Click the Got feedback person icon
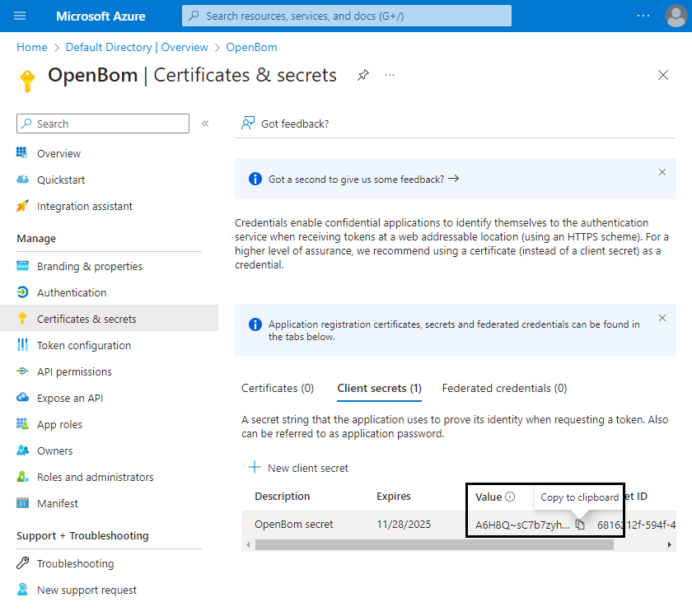This screenshot has height=616, width=692. pyautogui.click(x=248, y=123)
